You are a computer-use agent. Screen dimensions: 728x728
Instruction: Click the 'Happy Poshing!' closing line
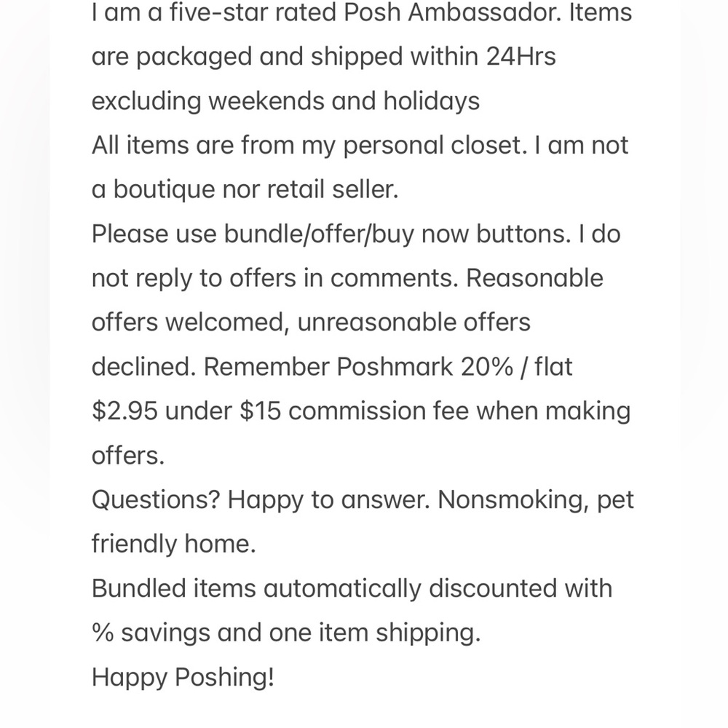coord(183,677)
